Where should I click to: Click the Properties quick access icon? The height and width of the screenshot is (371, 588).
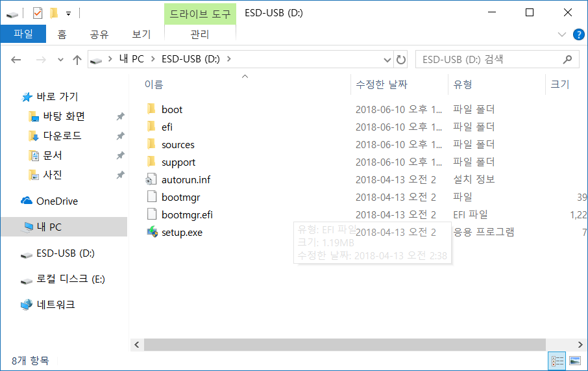click(38, 14)
